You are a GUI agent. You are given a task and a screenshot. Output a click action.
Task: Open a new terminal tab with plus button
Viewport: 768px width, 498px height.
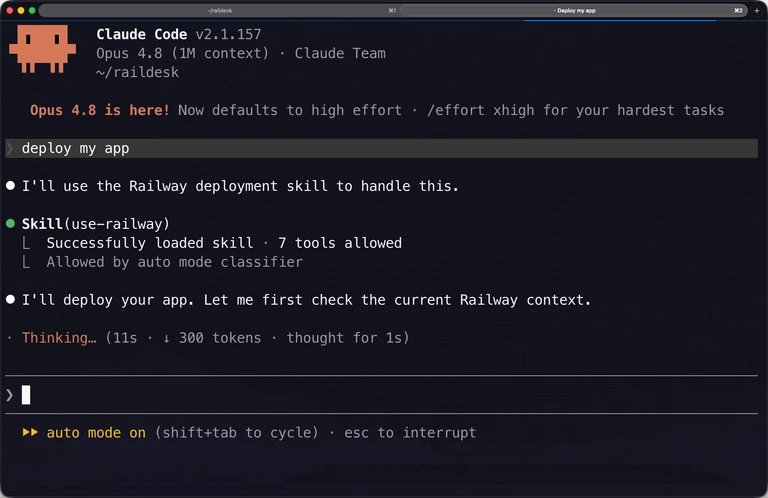[757, 10]
